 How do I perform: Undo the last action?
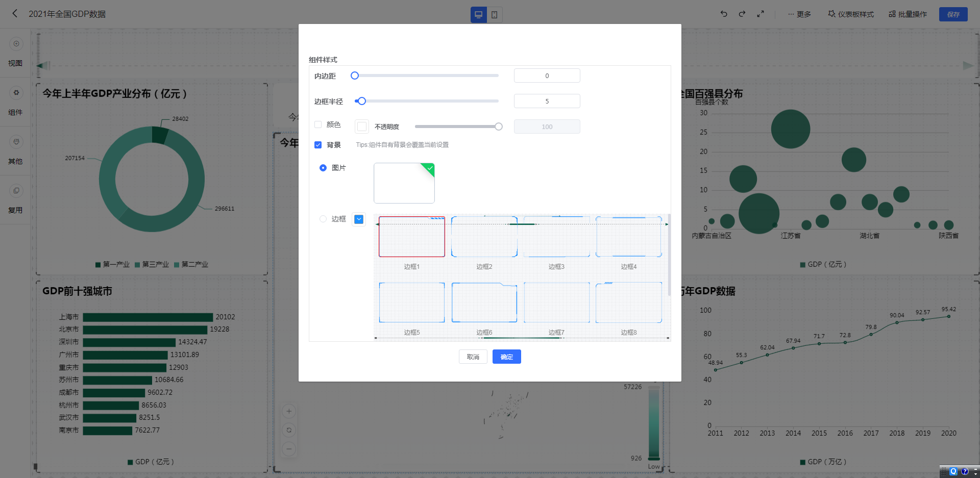pos(724,14)
